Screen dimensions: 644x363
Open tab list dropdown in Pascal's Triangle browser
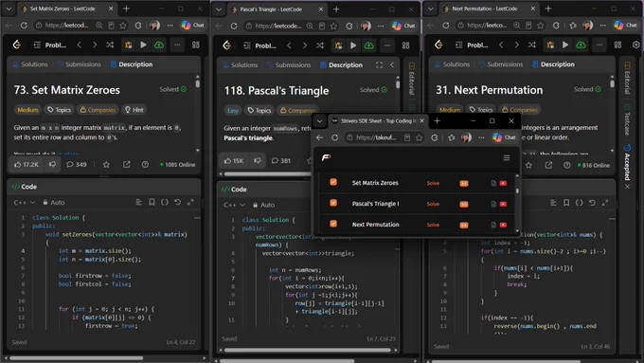[x=219, y=9]
